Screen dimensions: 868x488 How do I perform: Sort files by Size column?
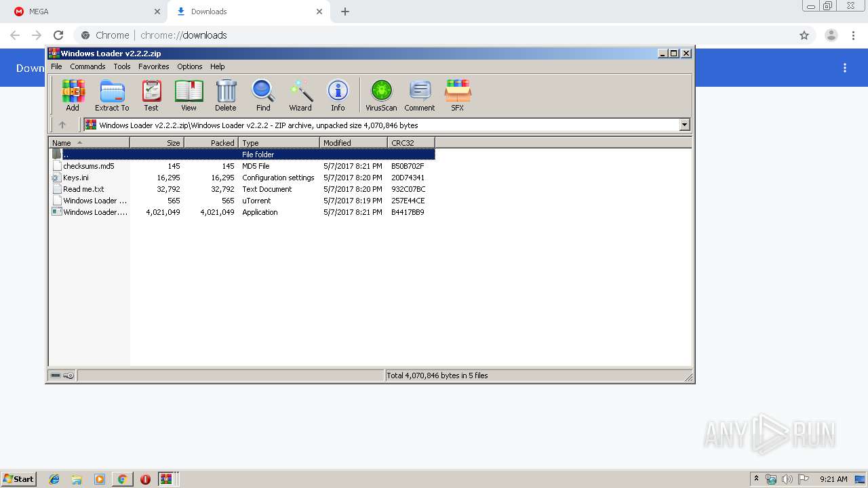pos(157,142)
